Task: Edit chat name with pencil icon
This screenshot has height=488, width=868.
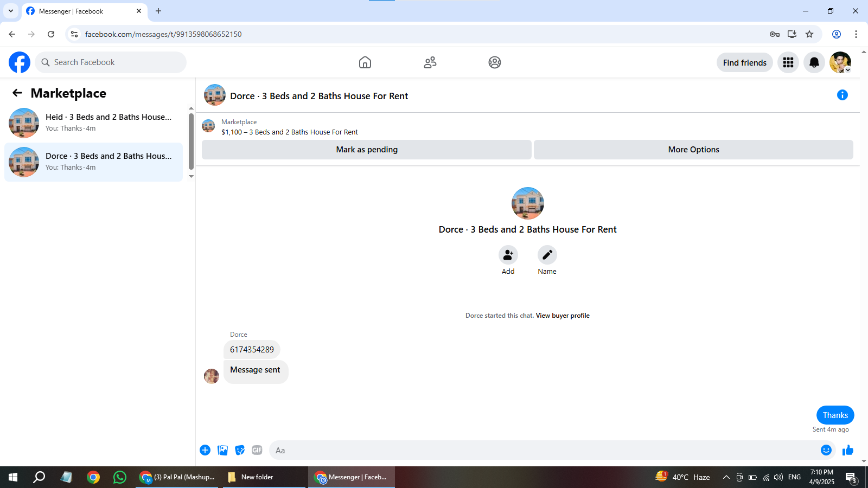Action: [547, 255]
